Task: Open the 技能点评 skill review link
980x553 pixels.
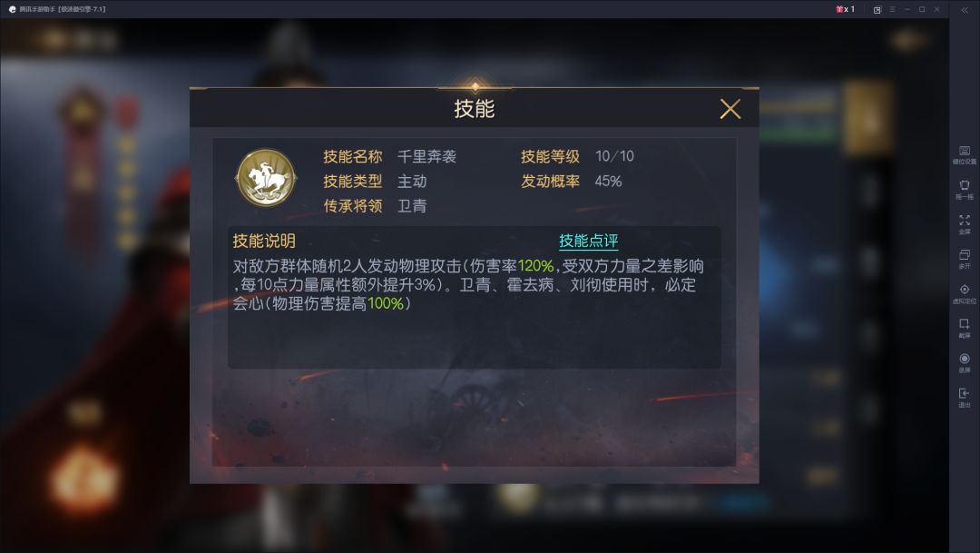Action: click(588, 241)
